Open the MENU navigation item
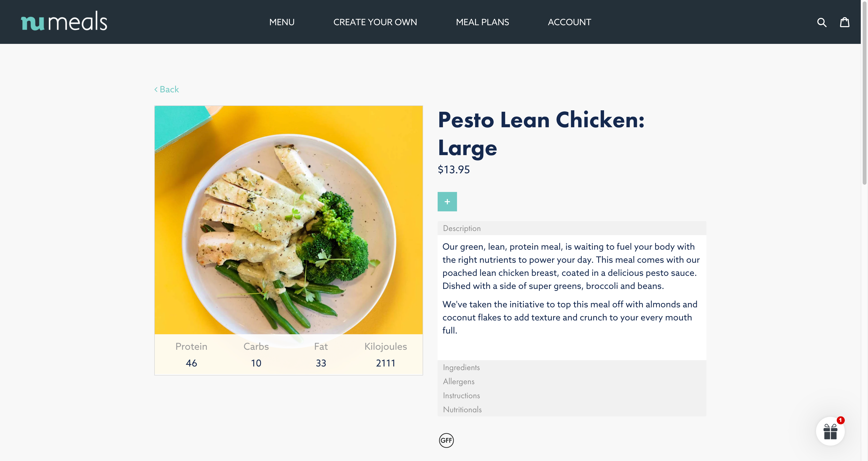The height and width of the screenshot is (461, 868). pyautogui.click(x=282, y=22)
